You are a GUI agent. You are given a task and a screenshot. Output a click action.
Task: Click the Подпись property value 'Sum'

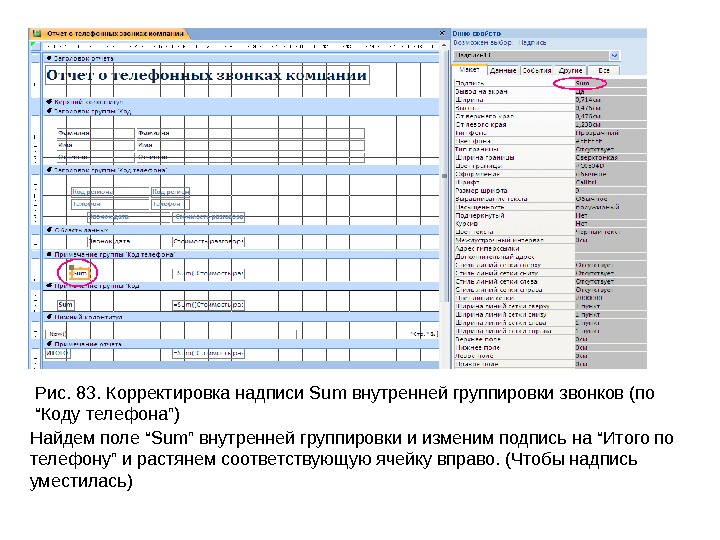[610, 83]
